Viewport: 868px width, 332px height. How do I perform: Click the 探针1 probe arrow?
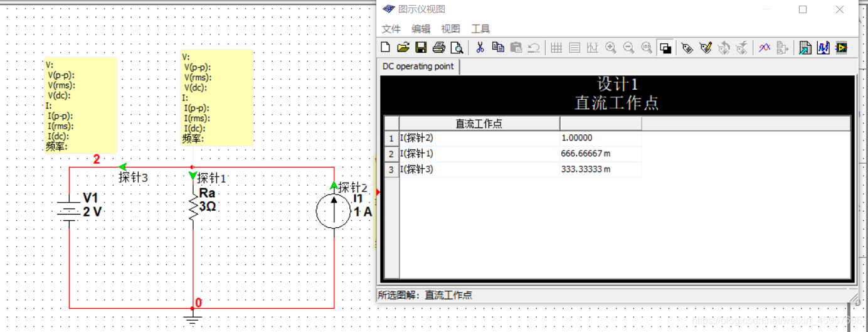tap(193, 176)
